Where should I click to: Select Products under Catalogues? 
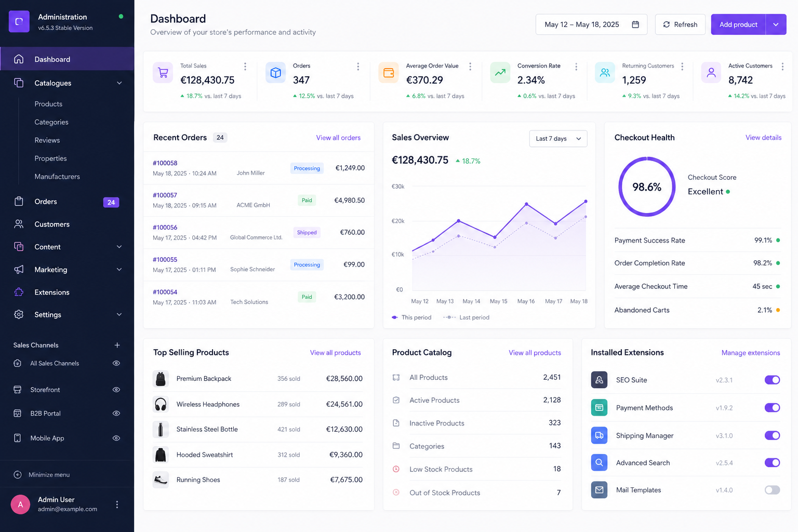[48, 104]
